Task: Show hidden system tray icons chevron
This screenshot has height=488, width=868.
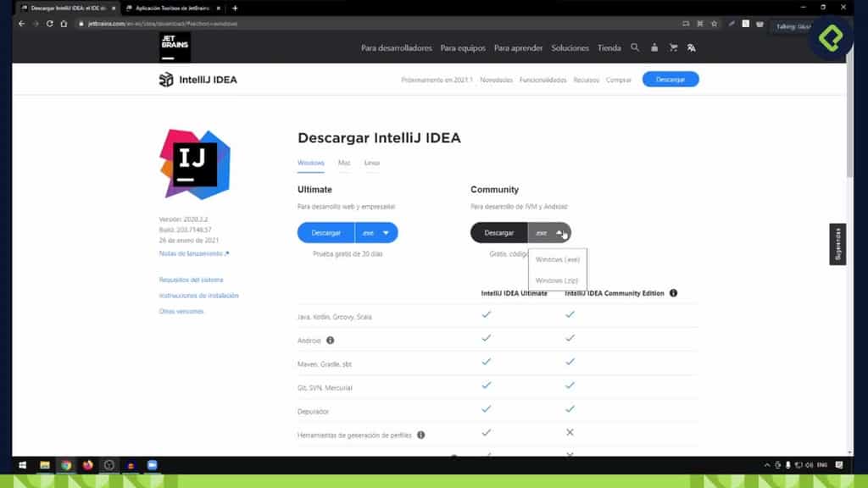Action: pos(766,465)
